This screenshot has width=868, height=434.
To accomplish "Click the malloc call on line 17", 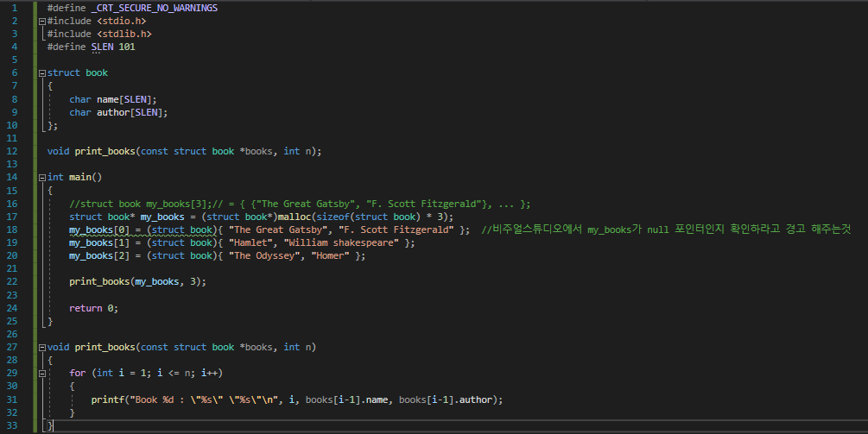I will 295,217.
